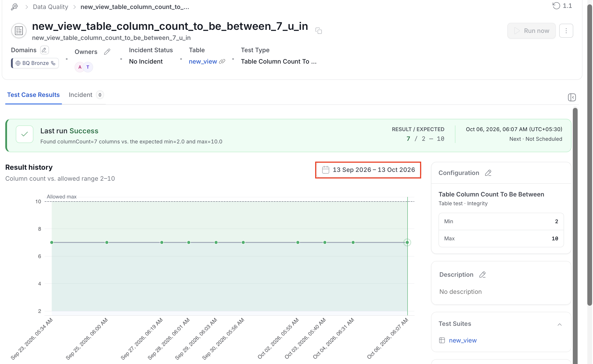Open the three-dot more options menu
The image size is (593, 364).
566,30
